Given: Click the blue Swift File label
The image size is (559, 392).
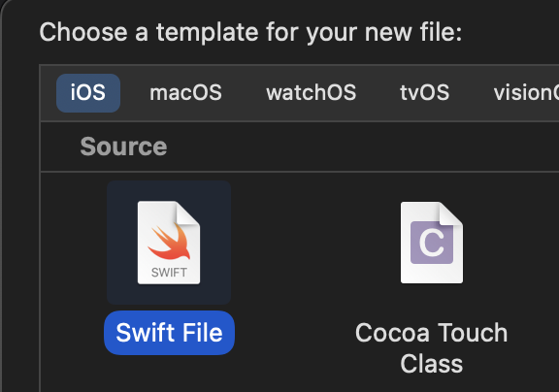Looking at the screenshot, I should (x=169, y=333).
